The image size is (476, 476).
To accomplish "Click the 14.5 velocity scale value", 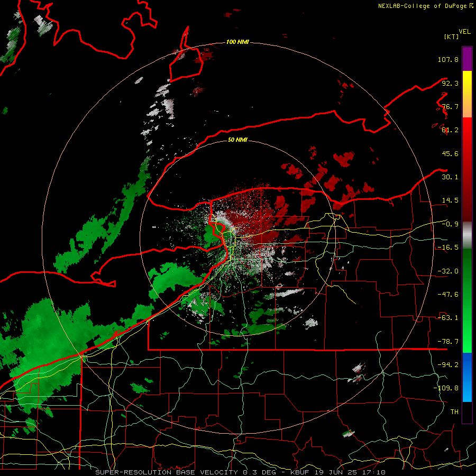I will pyautogui.click(x=450, y=200).
